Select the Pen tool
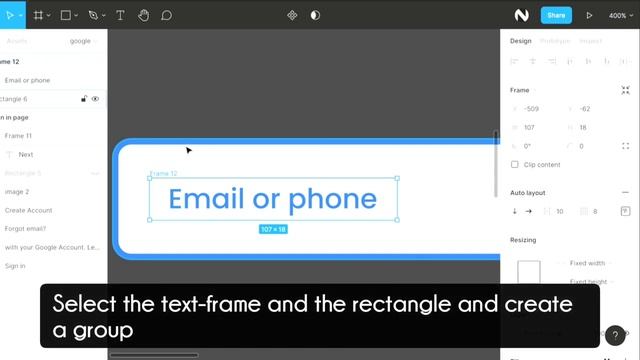The width and height of the screenshot is (640, 360). click(93, 15)
